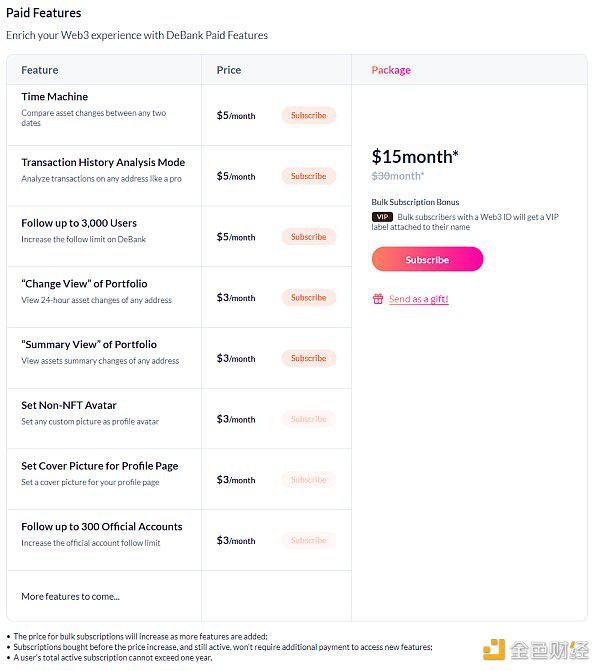Click Subscribe for Set Non-NFT Avatar
Screen dimensions: 600x671
pyautogui.click(x=308, y=419)
